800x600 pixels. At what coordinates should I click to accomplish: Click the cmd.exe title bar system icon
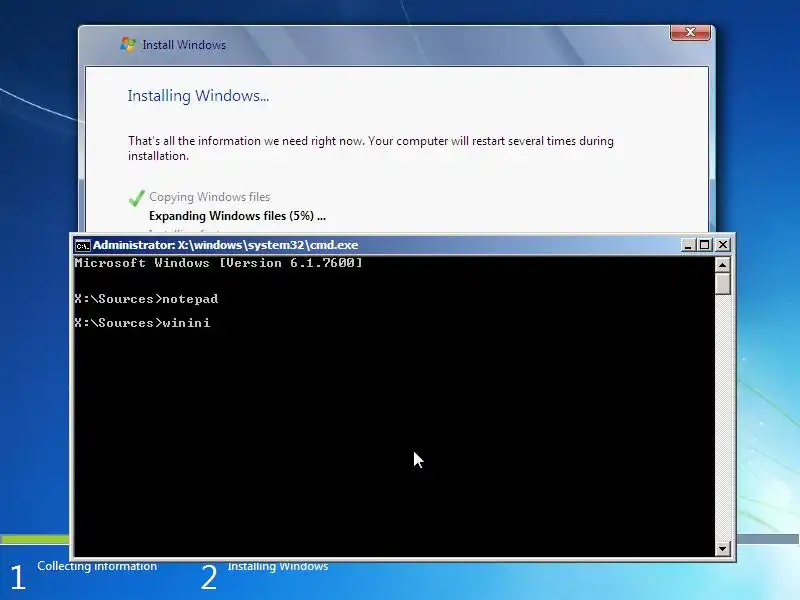(82, 245)
